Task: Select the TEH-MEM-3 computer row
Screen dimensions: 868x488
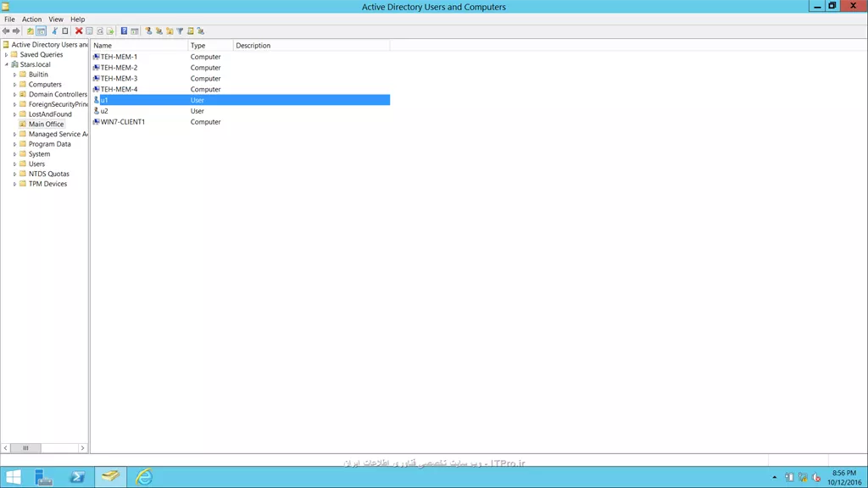Action: point(241,79)
